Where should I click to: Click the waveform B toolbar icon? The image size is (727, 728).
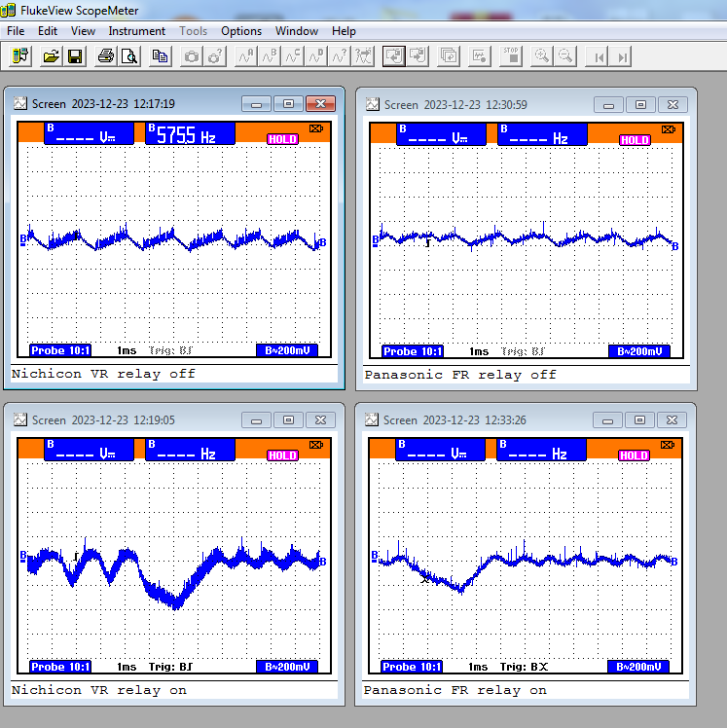pyautogui.click(x=270, y=56)
